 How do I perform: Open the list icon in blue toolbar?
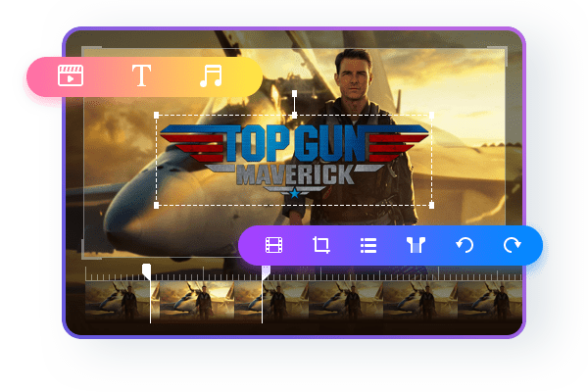[x=368, y=246]
